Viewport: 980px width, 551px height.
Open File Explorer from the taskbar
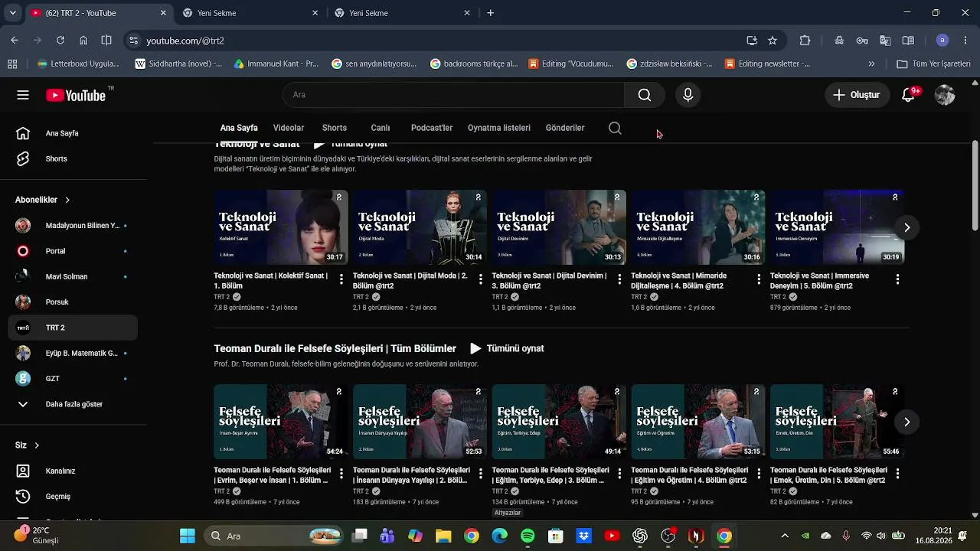pyautogui.click(x=443, y=536)
